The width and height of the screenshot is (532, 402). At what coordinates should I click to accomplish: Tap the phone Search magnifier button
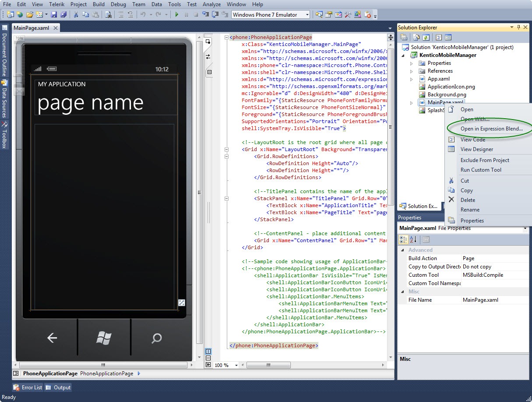(x=156, y=338)
